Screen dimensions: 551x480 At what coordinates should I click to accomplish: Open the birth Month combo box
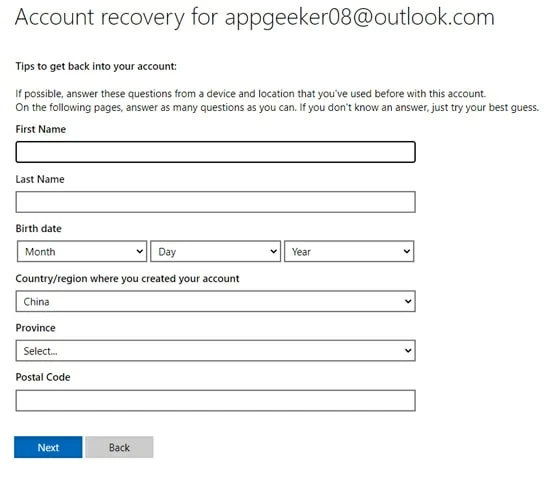click(x=82, y=252)
